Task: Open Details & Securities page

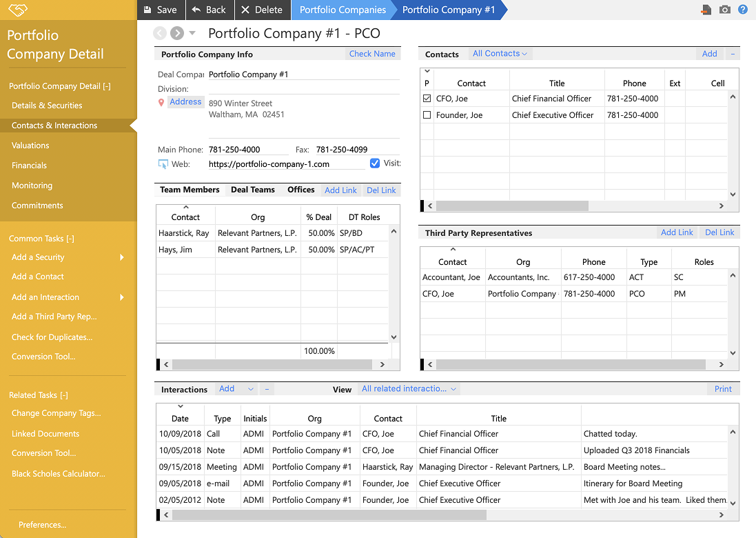Action: [x=47, y=106]
